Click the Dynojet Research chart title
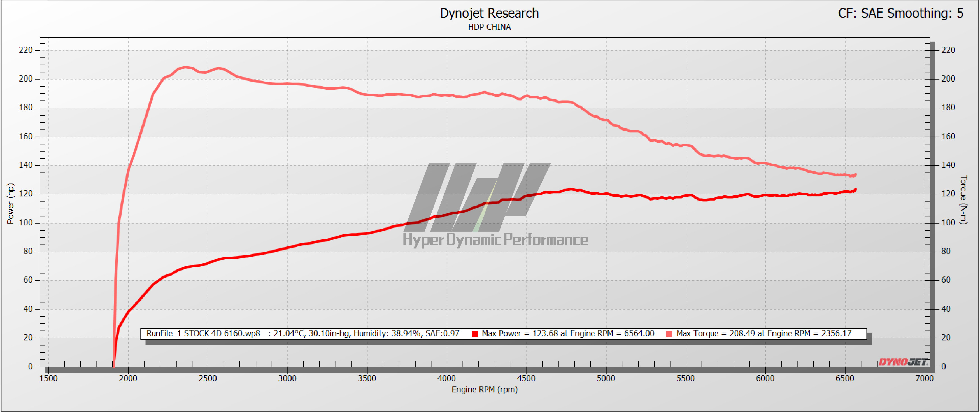The image size is (980, 412). 489,13
